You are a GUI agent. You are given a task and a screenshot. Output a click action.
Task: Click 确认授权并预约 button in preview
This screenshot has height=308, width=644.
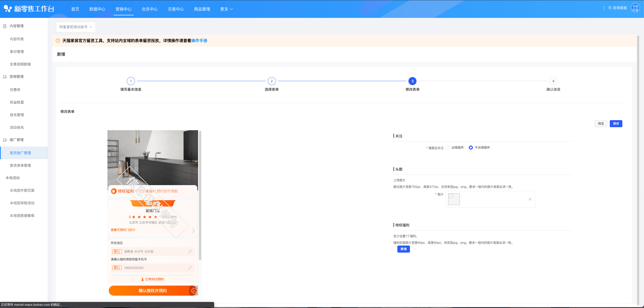[x=153, y=291]
